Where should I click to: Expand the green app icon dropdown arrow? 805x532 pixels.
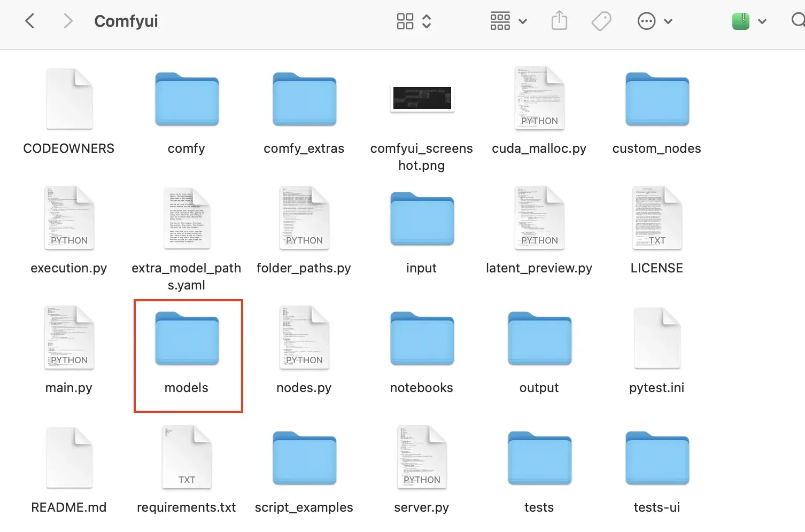click(x=762, y=21)
